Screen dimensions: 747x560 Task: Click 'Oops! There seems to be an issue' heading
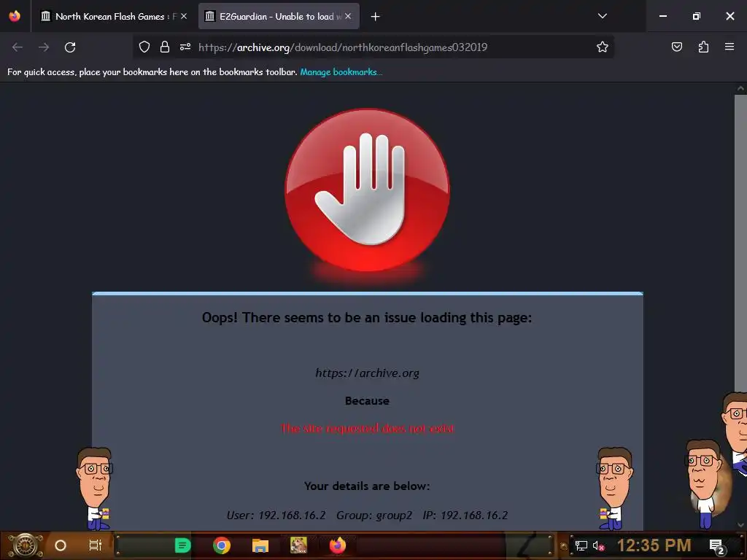point(367,318)
